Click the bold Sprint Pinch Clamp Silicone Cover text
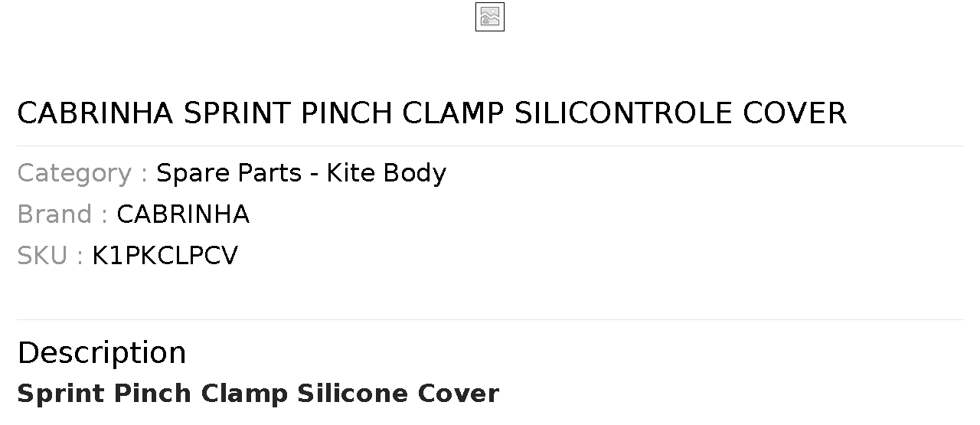This screenshot has width=980, height=425. pos(258,394)
